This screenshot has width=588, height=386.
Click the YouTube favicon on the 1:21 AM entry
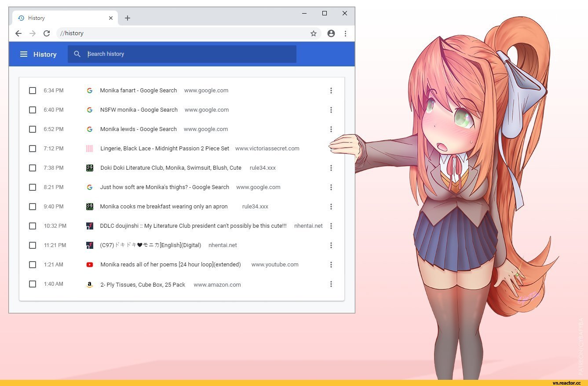point(90,265)
